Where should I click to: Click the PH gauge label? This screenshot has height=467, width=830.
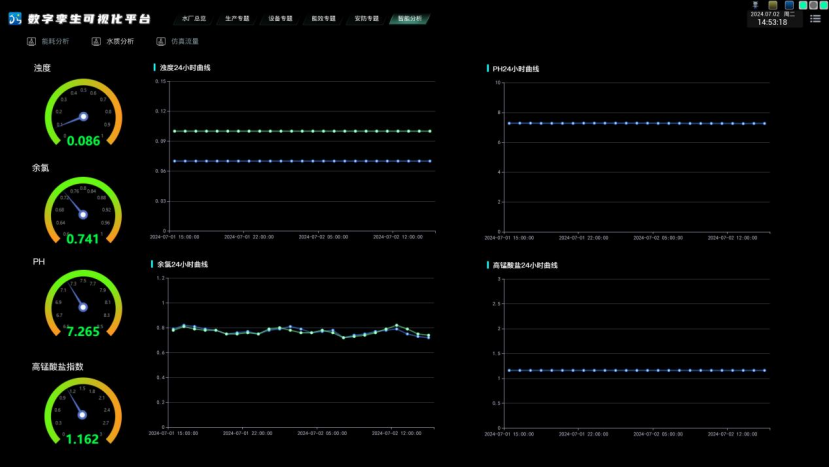point(39,262)
